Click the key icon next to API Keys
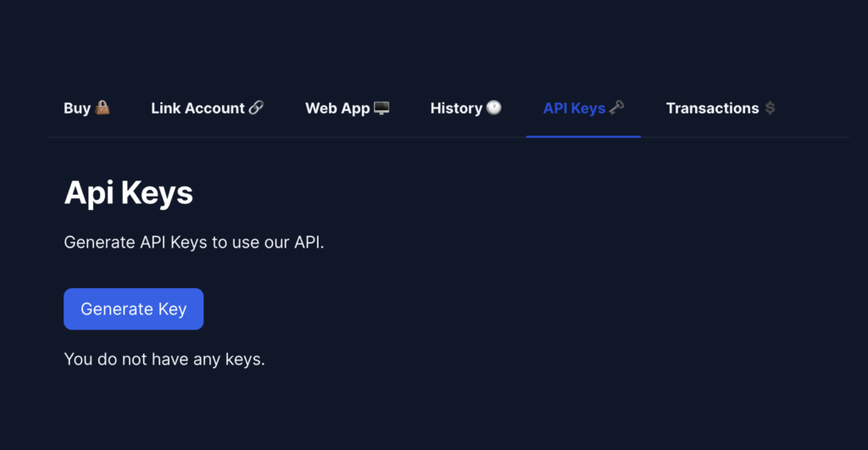 617,108
